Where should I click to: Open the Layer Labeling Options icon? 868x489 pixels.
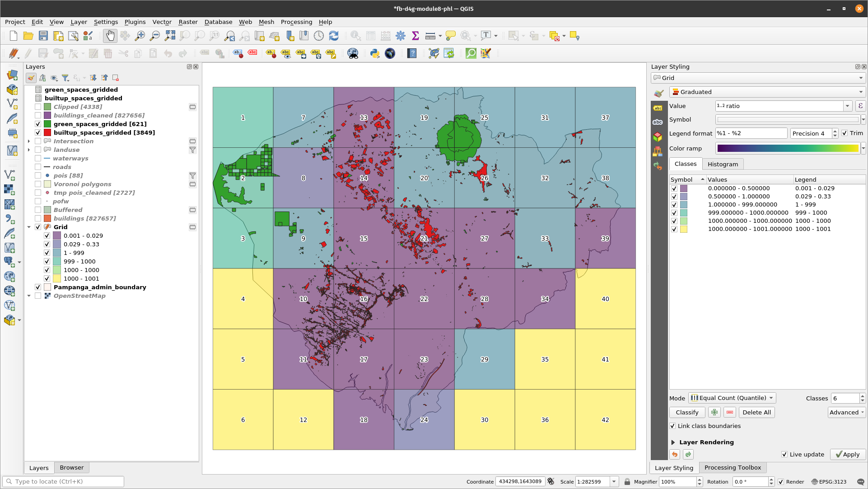pyautogui.click(x=658, y=108)
